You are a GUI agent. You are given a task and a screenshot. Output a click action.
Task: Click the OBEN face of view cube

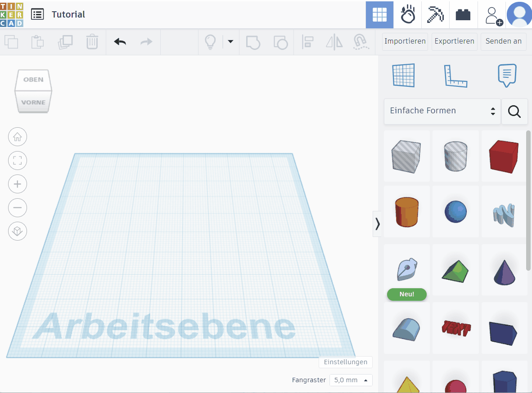tap(33, 79)
